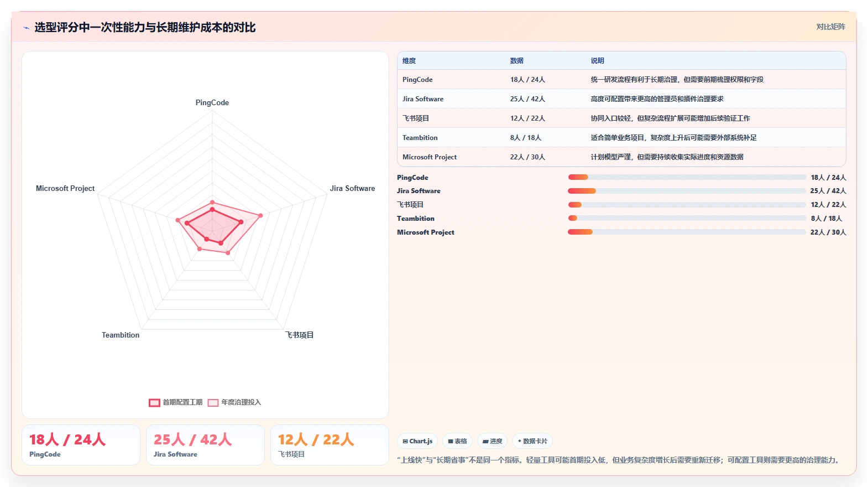This screenshot has width=868, height=487.
Task: Select the Jira Software table row name
Action: coord(423,99)
